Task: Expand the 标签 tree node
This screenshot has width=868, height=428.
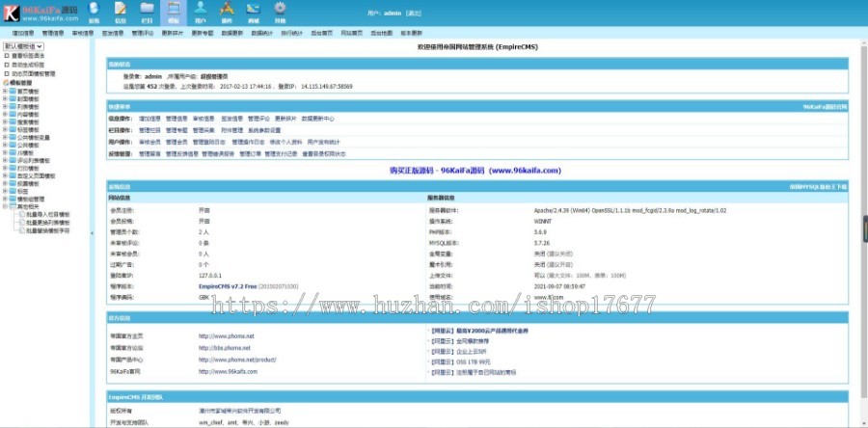Action: click(x=5, y=191)
